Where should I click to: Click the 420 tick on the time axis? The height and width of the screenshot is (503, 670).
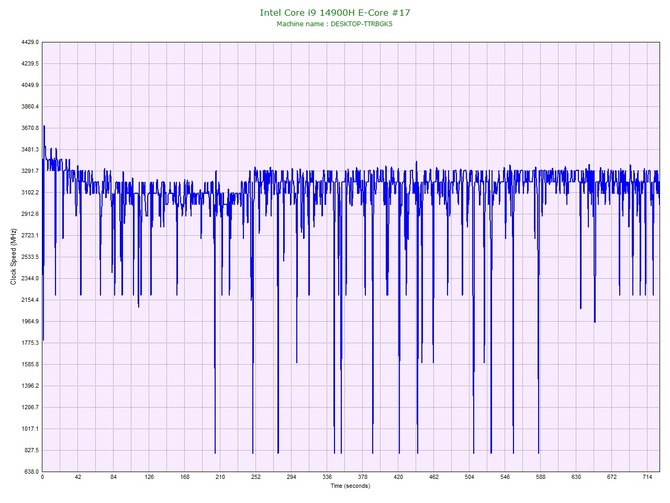[x=398, y=477]
